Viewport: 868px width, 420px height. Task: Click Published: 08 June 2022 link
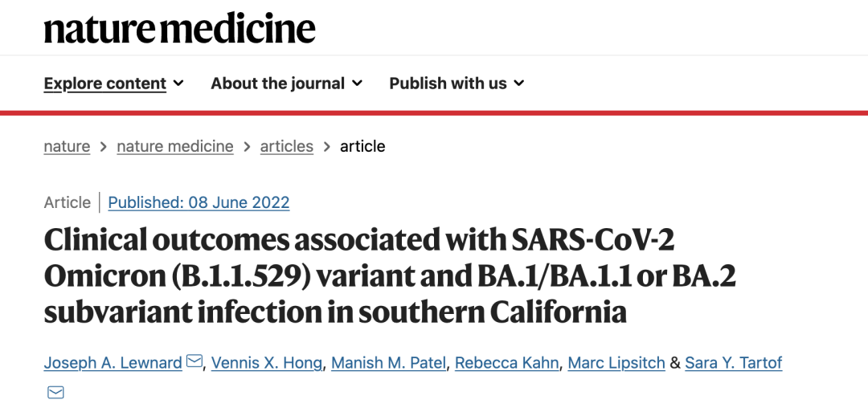[199, 202]
